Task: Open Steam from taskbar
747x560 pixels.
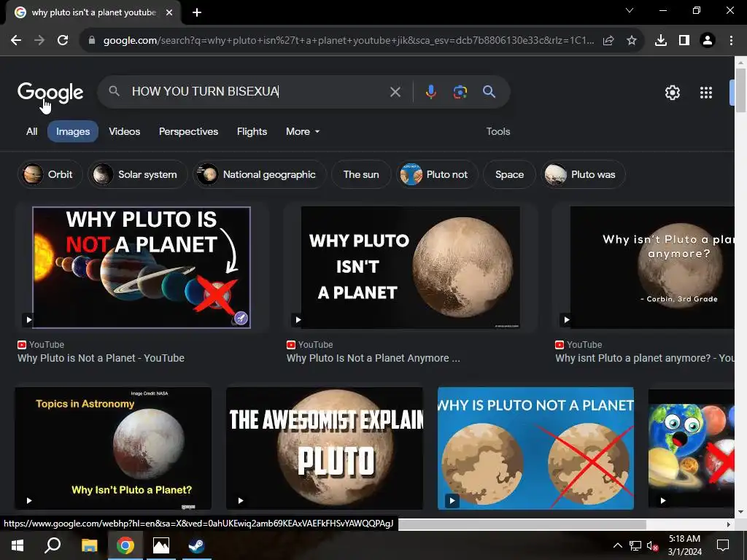Action: click(196, 545)
